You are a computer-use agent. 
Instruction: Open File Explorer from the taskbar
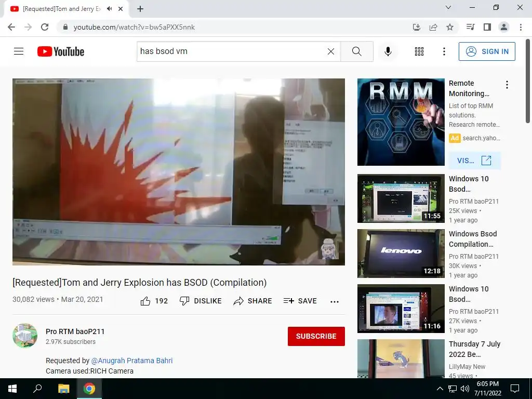pyautogui.click(x=63, y=389)
